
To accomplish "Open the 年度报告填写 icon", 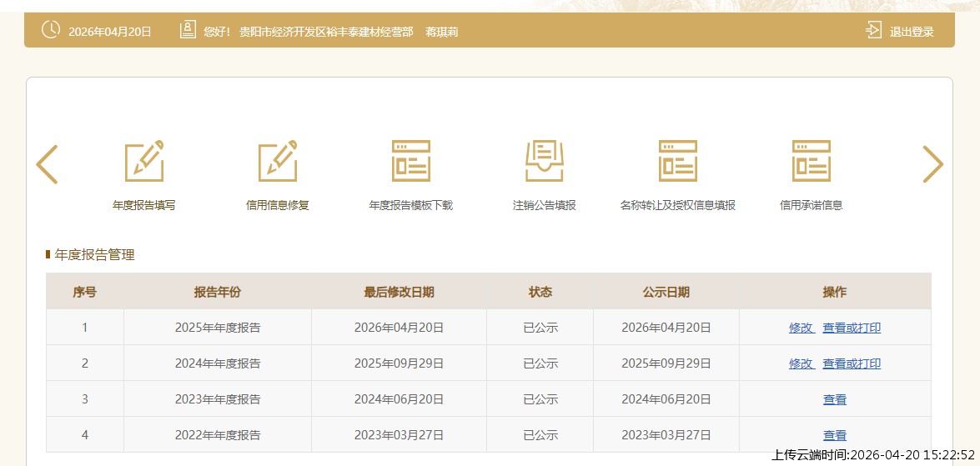I will (143, 162).
